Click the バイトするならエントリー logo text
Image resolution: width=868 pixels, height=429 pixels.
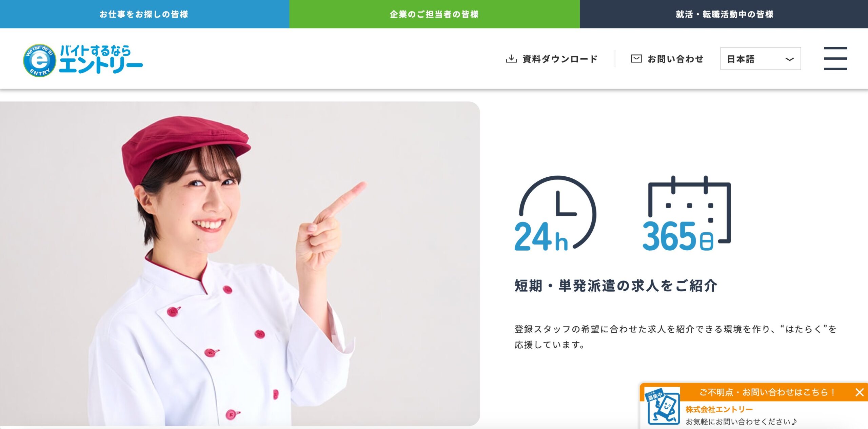101,59
